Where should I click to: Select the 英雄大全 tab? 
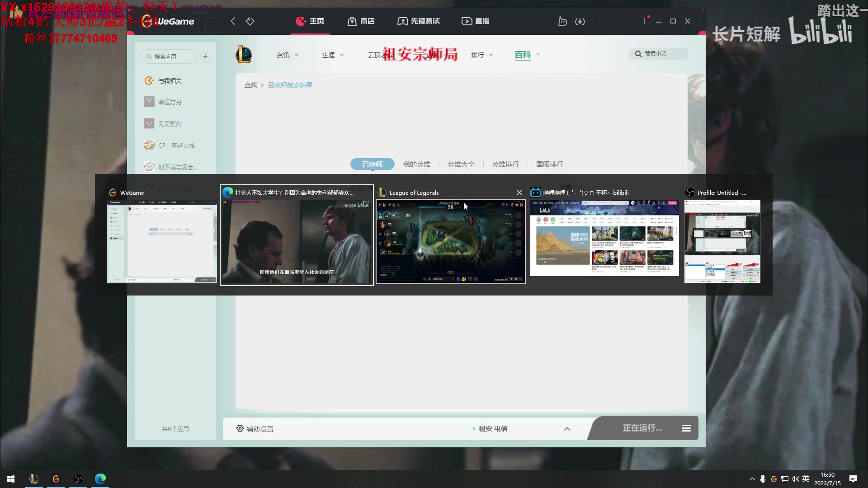pos(461,164)
